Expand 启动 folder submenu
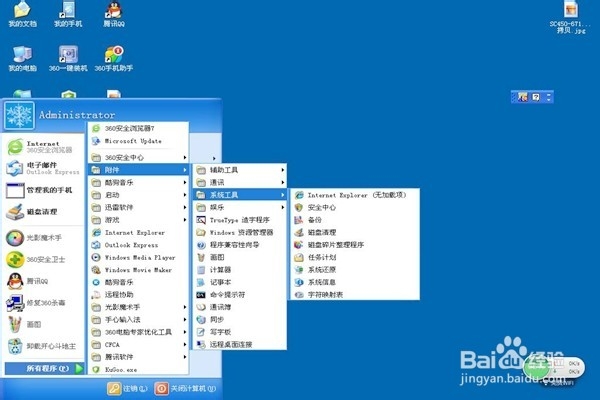This screenshot has width=600, height=400. point(139,195)
